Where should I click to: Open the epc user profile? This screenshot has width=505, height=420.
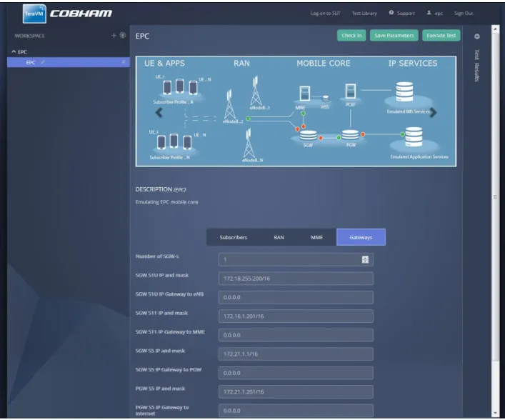[439, 14]
